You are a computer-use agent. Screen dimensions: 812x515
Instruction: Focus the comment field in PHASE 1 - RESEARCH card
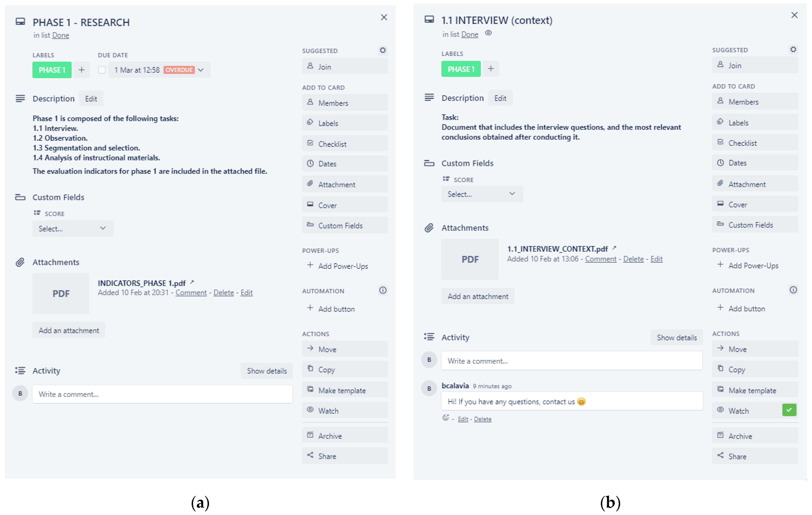click(162, 394)
